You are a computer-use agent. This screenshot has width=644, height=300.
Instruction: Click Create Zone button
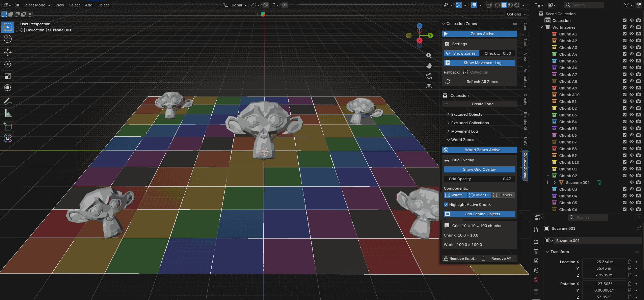pyautogui.click(x=479, y=104)
